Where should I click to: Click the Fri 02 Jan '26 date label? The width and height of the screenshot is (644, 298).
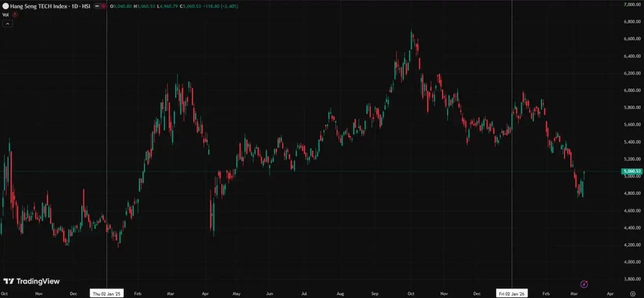pyautogui.click(x=512, y=293)
